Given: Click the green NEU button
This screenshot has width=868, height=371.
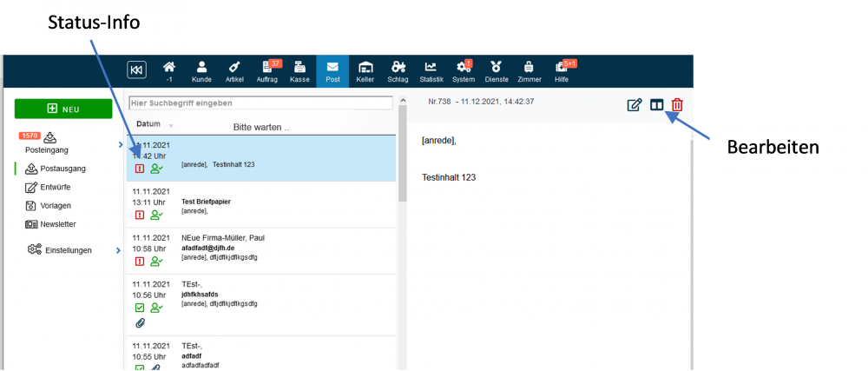Looking at the screenshot, I should pos(63,109).
